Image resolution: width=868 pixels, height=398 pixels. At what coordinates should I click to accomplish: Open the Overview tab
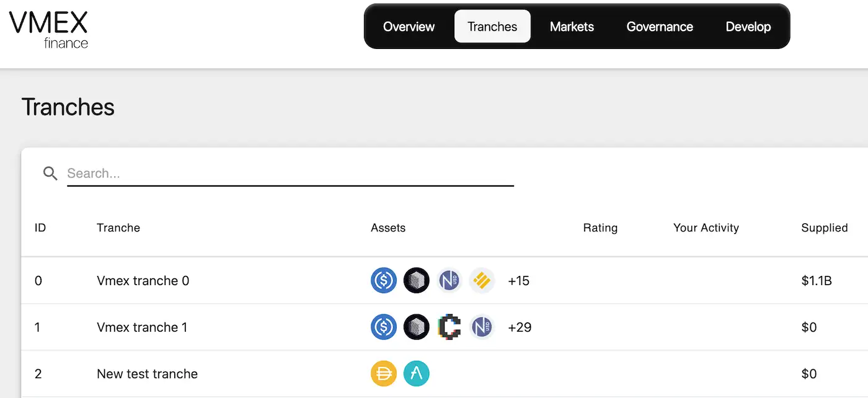[409, 27]
